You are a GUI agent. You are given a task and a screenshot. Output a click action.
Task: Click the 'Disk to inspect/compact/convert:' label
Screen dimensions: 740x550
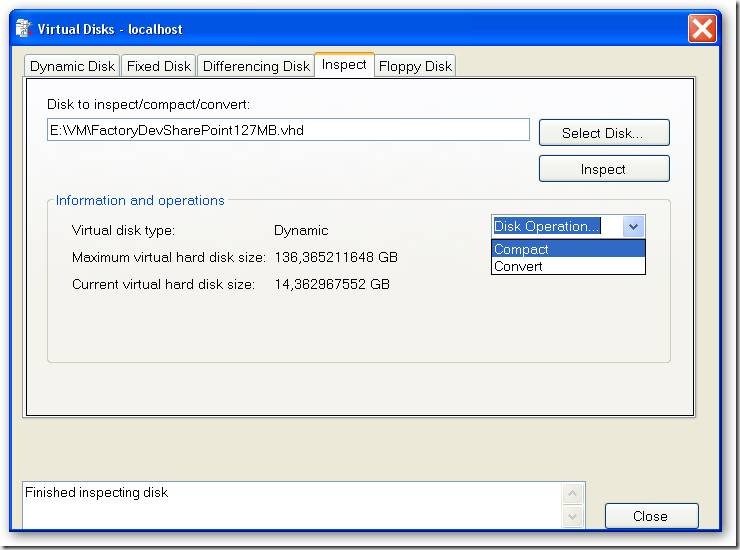[148, 104]
